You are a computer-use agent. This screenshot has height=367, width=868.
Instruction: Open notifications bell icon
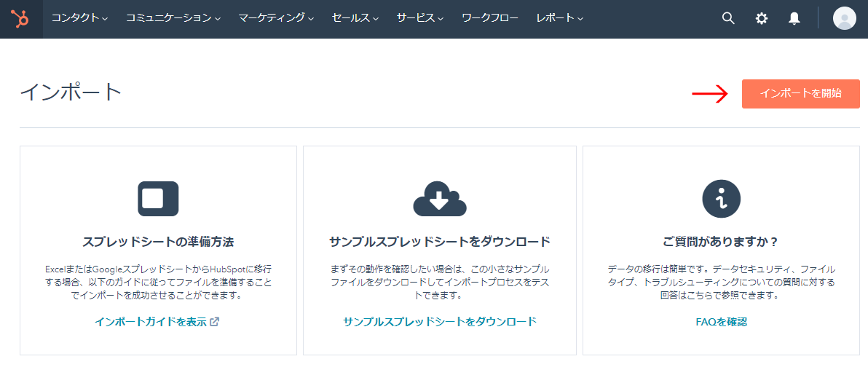pyautogui.click(x=794, y=18)
